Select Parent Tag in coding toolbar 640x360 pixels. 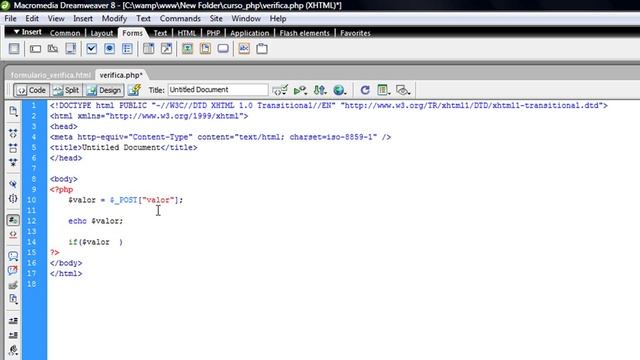pos(13,184)
